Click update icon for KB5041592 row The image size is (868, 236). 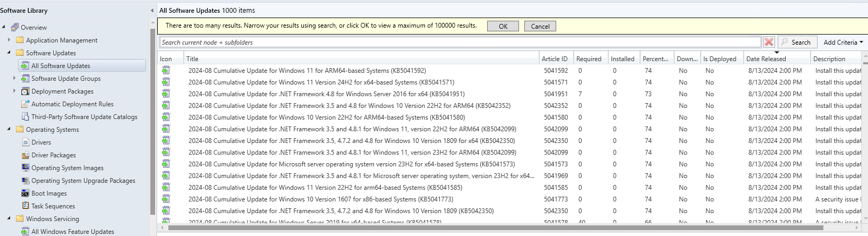[166, 70]
